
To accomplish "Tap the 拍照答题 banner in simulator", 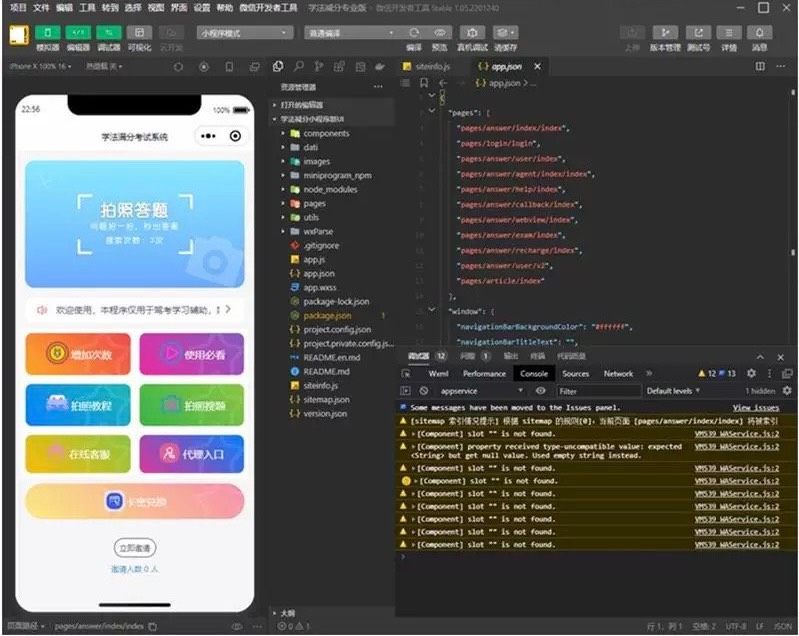I will (135, 224).
